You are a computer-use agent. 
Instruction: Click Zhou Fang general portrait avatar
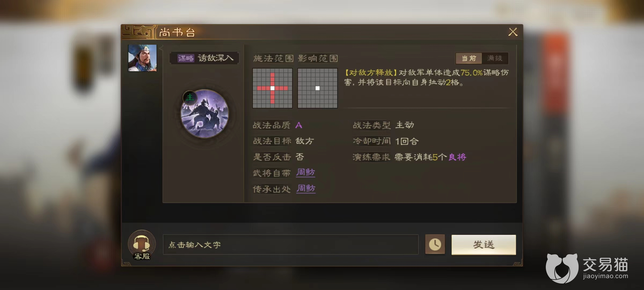[x=142, y=58]
